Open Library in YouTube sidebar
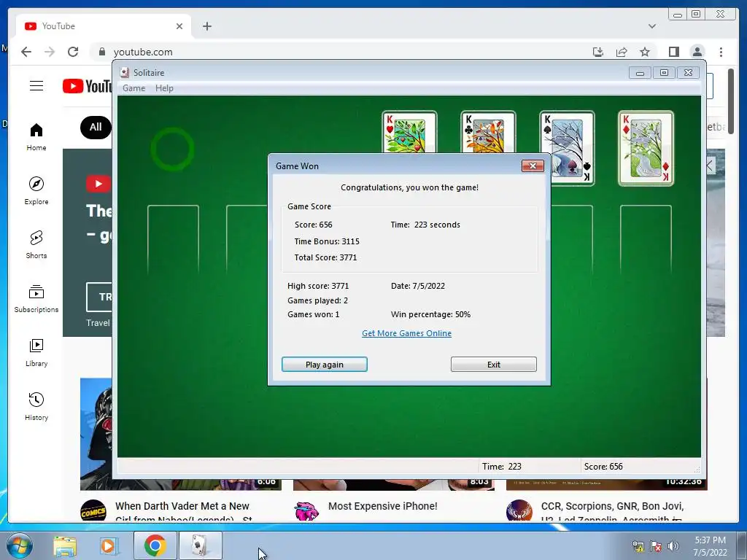747x560 pixels. click(36, 352)
